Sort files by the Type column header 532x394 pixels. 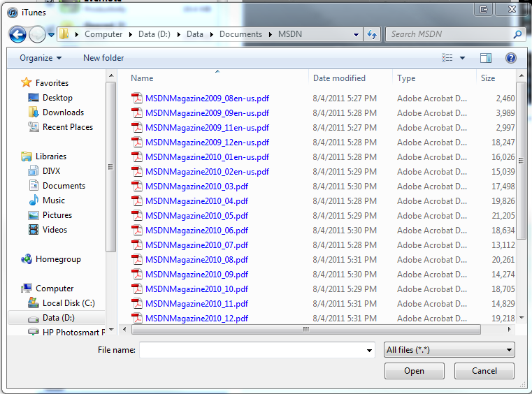406,78
